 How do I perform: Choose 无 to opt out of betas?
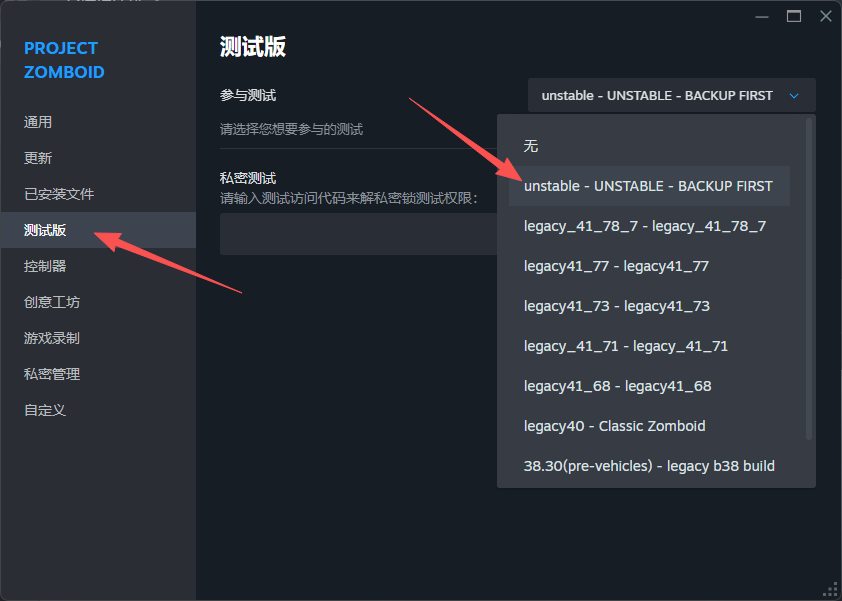pyautogui.click(x=531, y=146)
